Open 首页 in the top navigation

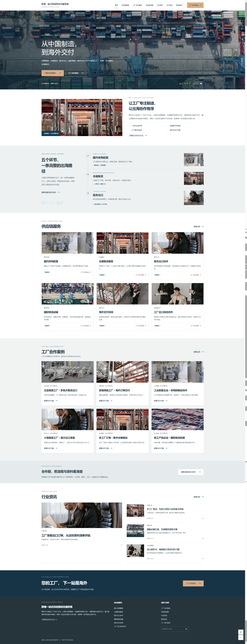coord(116,5)
